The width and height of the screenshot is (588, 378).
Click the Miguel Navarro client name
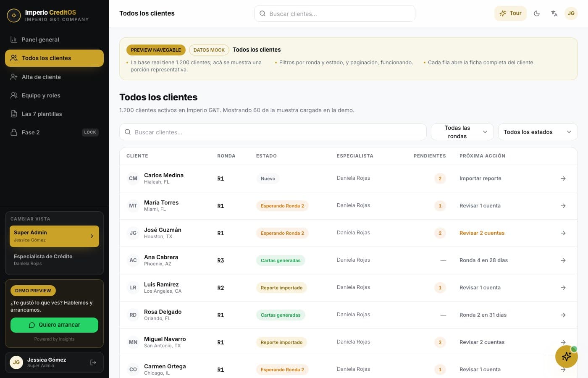(x=165, y=339)
